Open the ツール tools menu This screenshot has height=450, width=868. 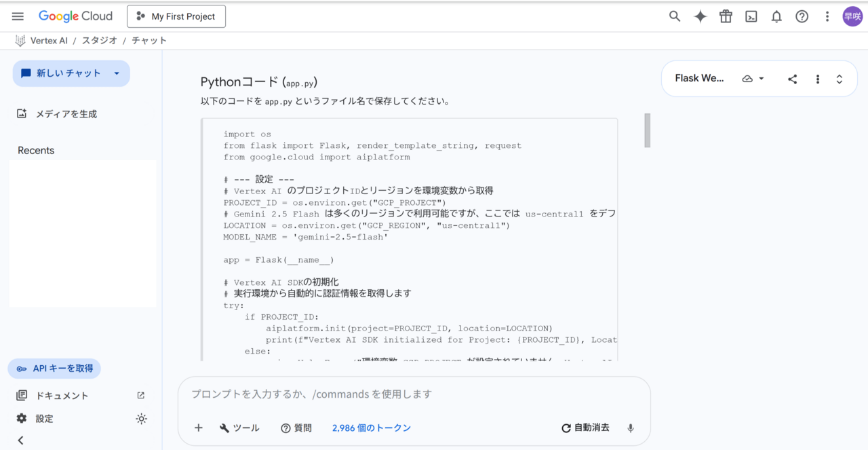[239, 428]
